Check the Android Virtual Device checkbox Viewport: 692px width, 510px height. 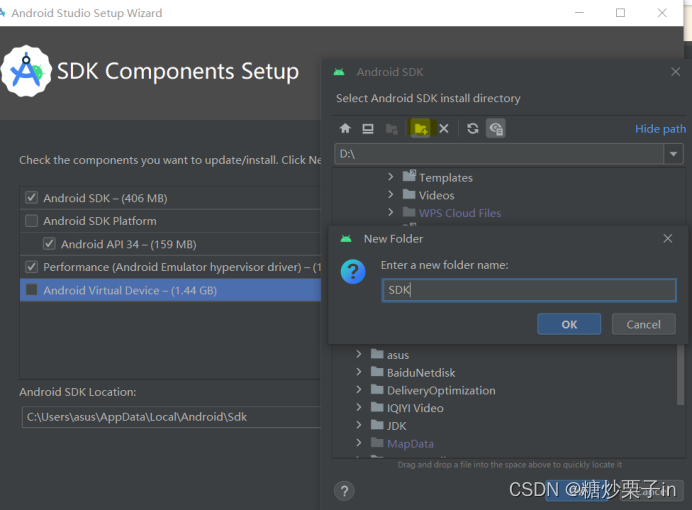click(31, 290)
